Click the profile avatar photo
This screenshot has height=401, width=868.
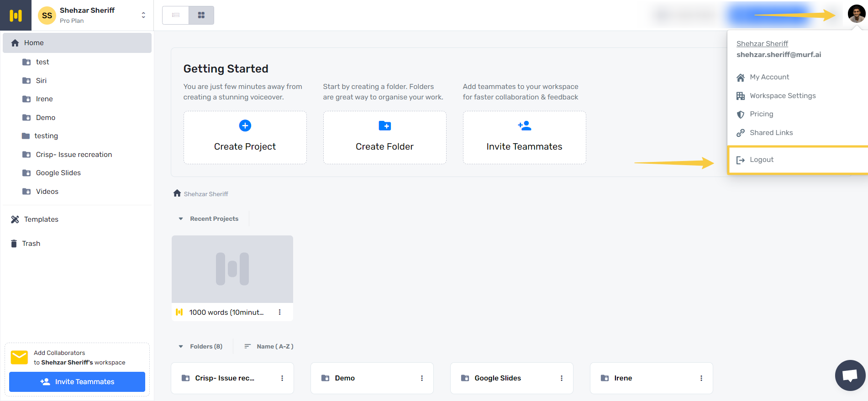point(856,14)
